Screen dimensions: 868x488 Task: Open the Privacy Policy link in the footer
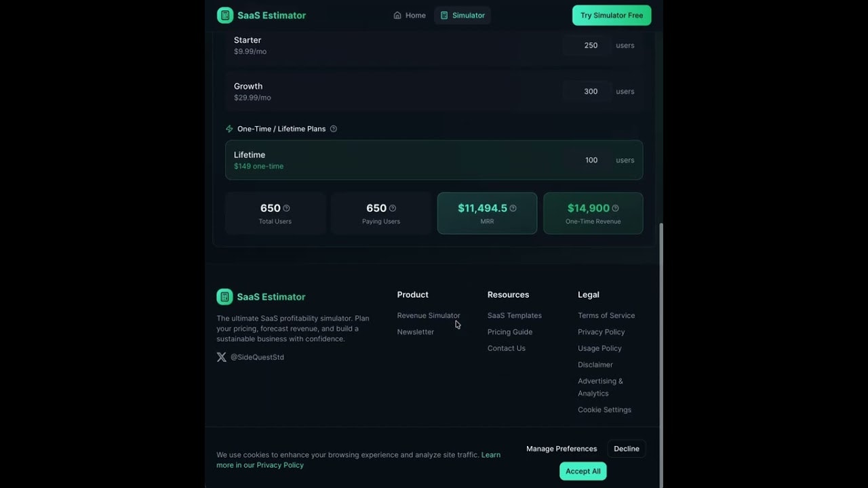[x=601, y=331]
